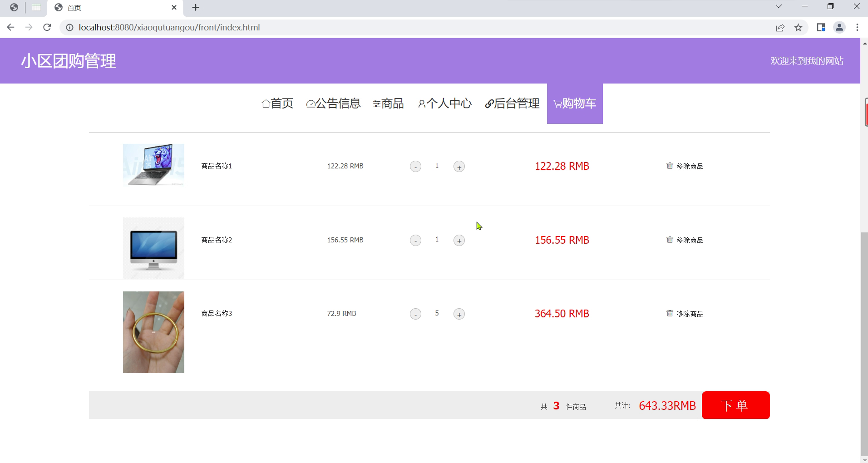The width and height of the screenshot is (868, 463).
Task: Click the gold bracelet product image
Action: pos(153,332)
